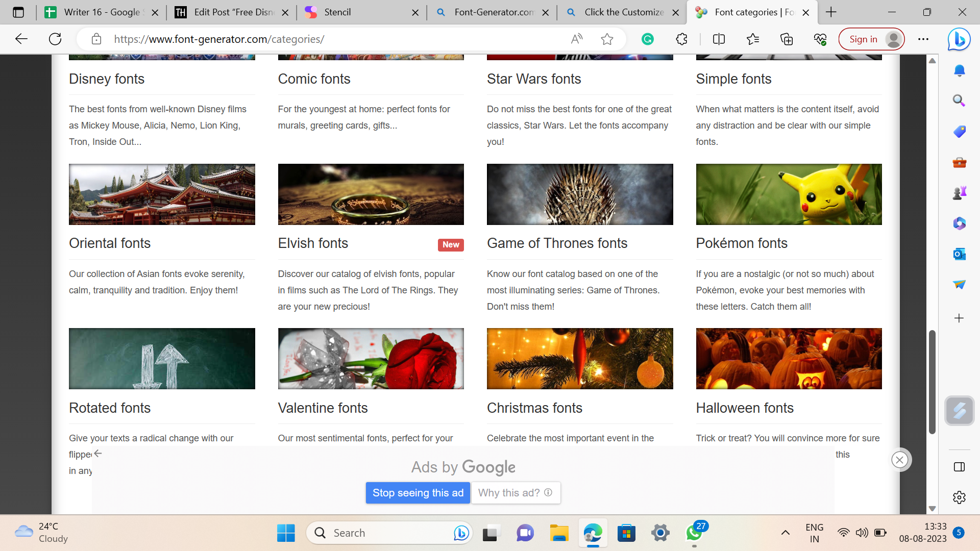
Task: Close the Stencil tab
Action: pyautogui.click(x=415, y=12)
